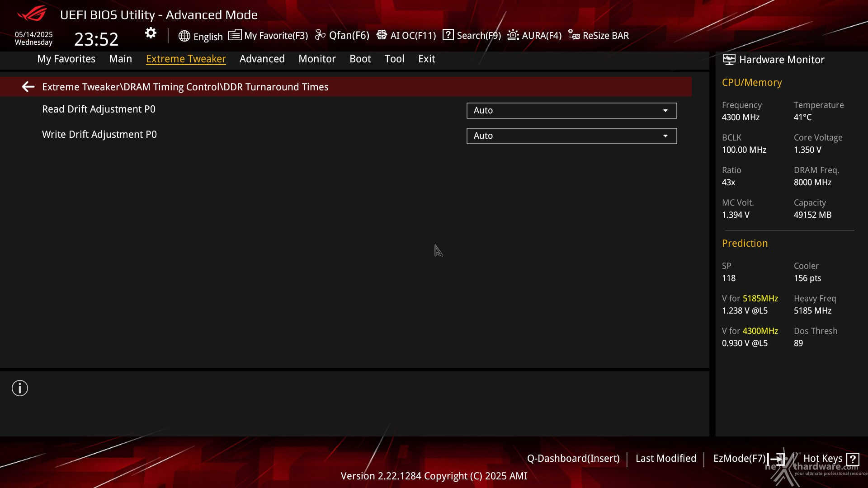868x488 pixels.
Task: Click the 100.00 MHz BCLK value
Action: coord(744,150)
